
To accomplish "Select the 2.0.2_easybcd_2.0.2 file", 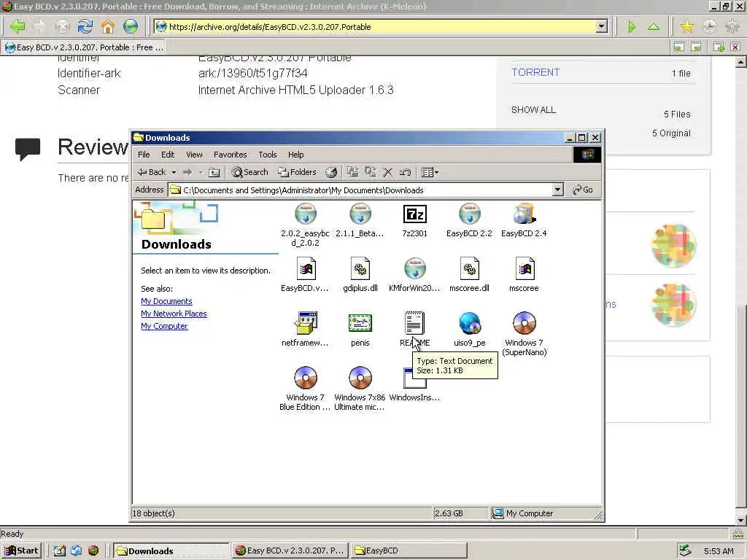I will [305, 225].
